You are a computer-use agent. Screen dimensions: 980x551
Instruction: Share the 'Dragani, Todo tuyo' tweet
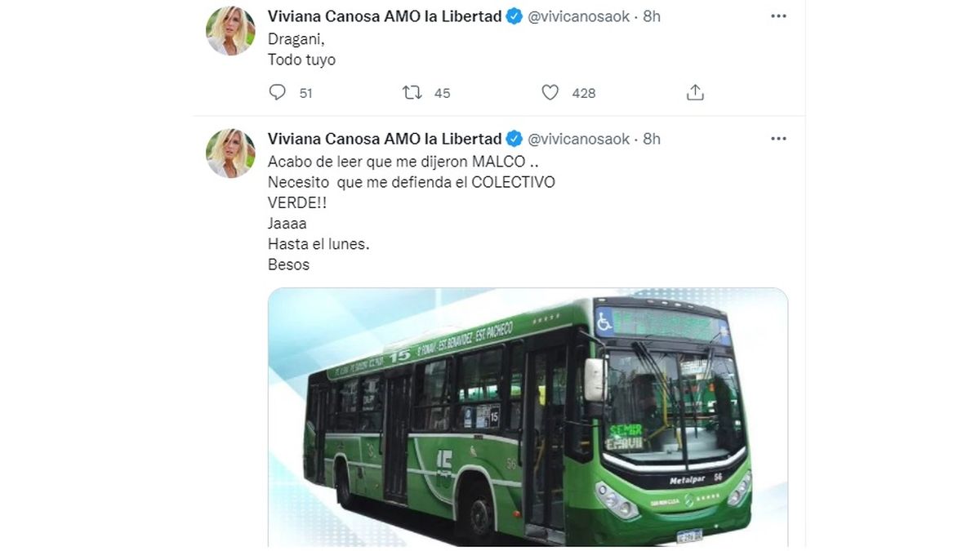tap(695, 92)
